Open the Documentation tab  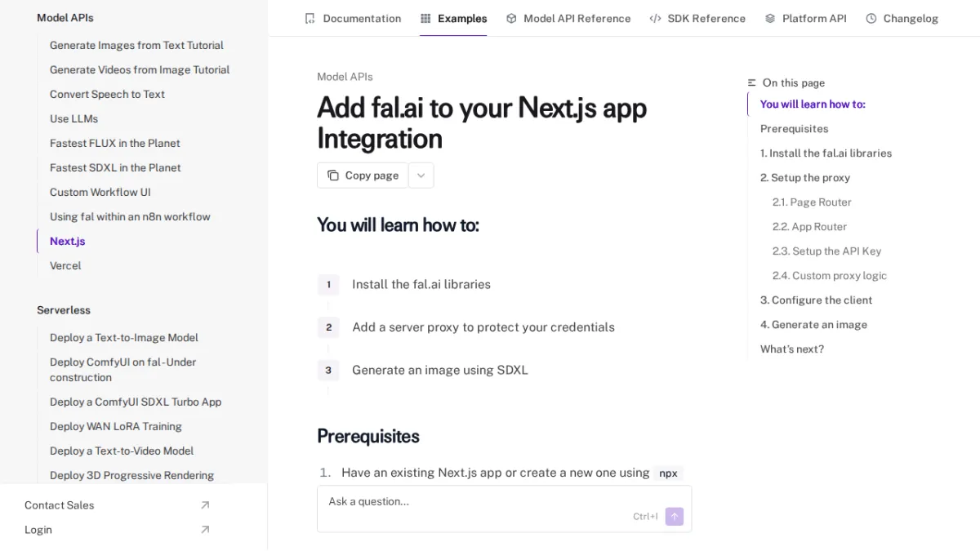pos(353,18)
